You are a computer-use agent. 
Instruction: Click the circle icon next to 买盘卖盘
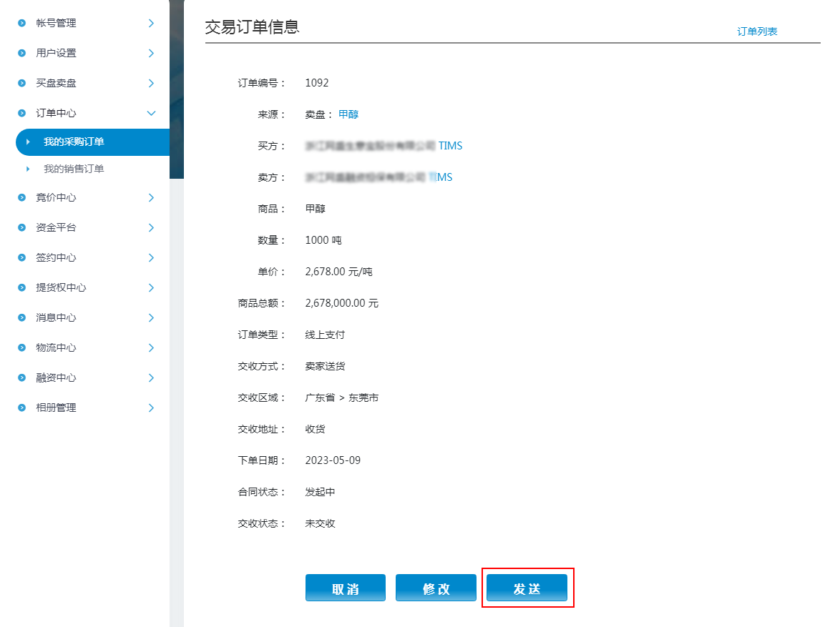click(x=21, y=84)
